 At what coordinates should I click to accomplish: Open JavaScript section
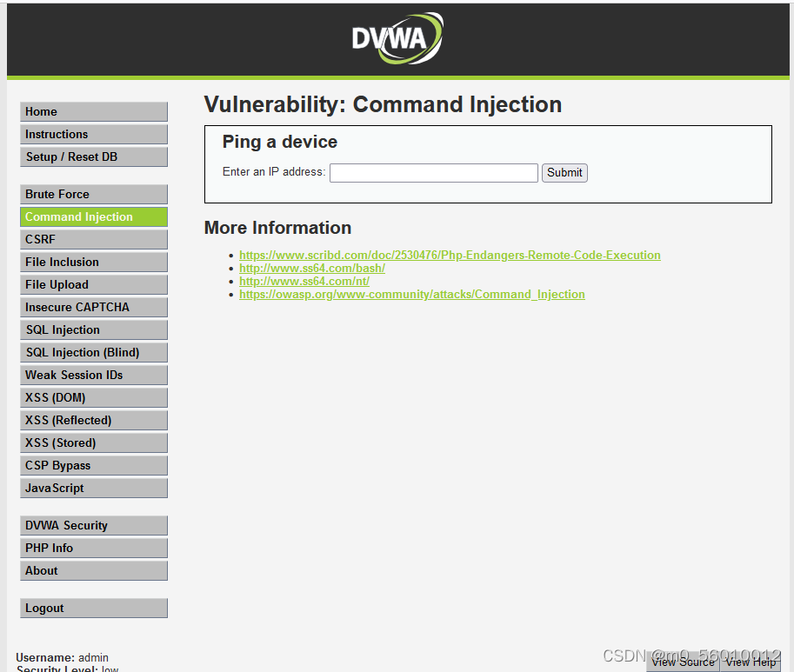click(x=94, y=488)
